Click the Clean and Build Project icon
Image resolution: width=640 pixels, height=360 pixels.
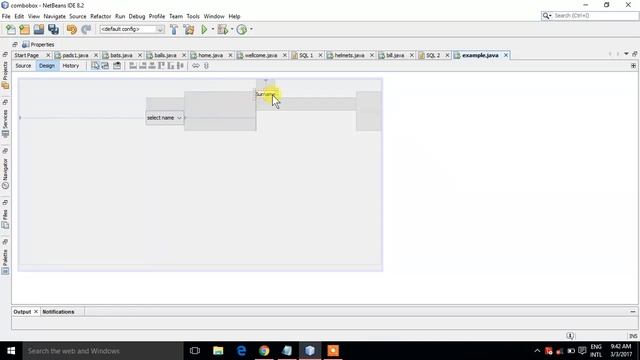pyautogui.click(x=189, y=29)
